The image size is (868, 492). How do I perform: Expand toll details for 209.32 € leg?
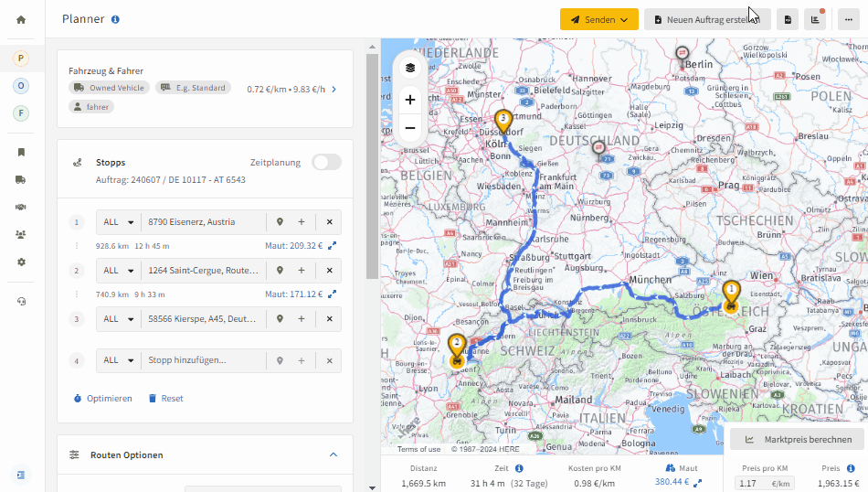[333, 245]
